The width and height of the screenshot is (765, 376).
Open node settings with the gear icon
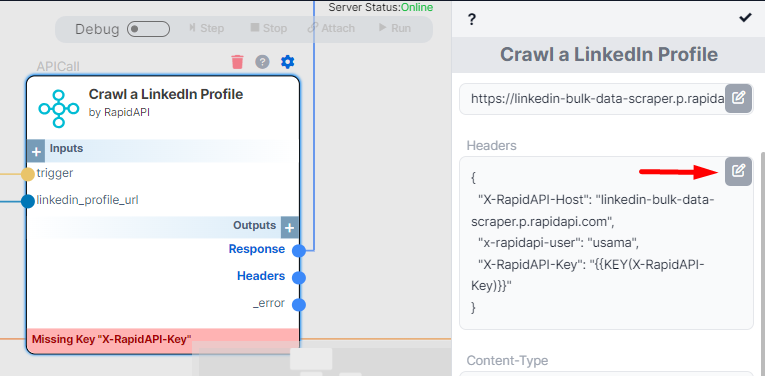tap(287, 62)
